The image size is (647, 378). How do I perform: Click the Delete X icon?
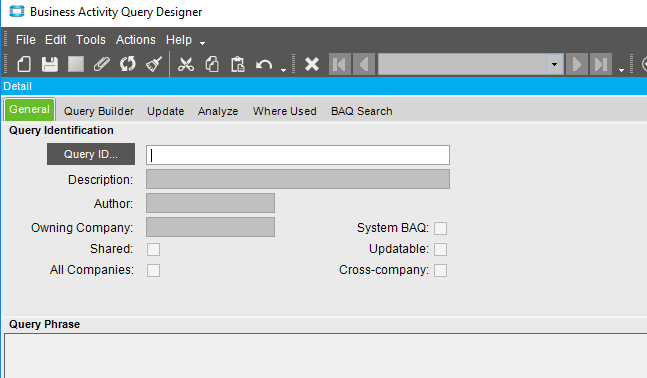click(312, 64)
